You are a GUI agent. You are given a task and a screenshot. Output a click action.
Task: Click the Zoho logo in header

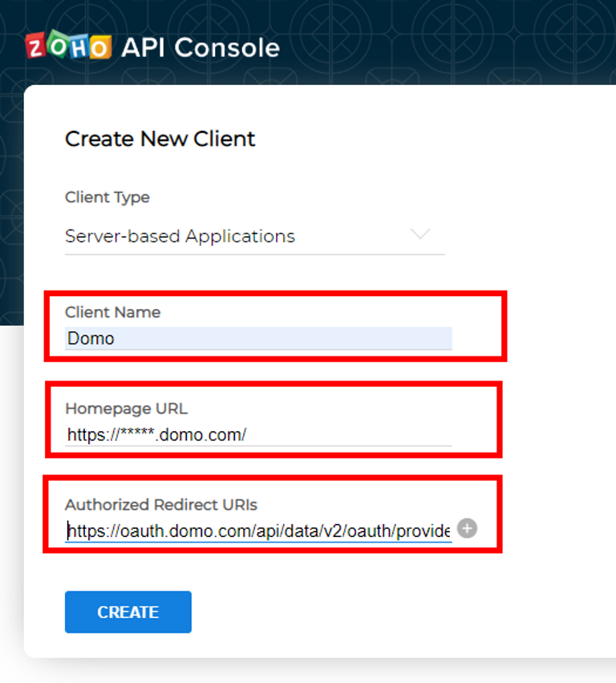(x=68, y=45)
